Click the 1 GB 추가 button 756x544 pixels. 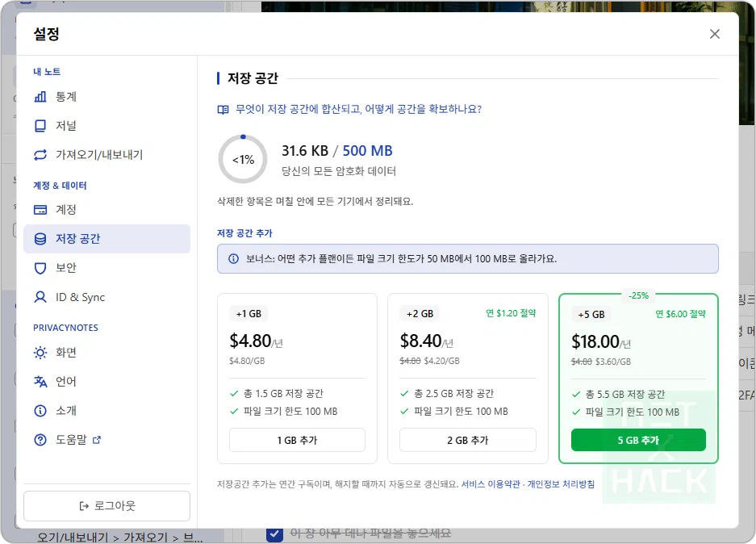pos(297,440)
